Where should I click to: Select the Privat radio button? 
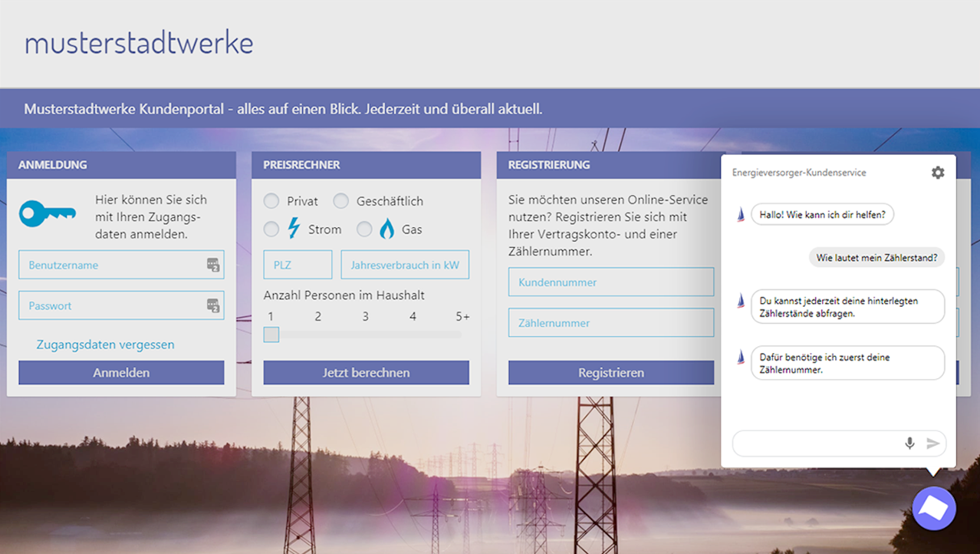pos(271,201)
